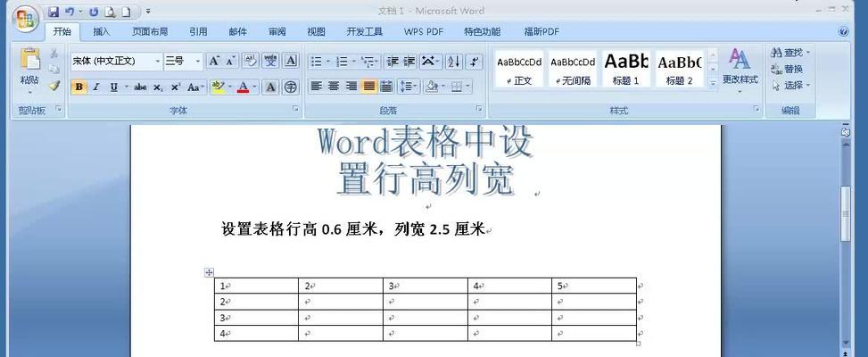Increase paragraph indent

(409, 61)
